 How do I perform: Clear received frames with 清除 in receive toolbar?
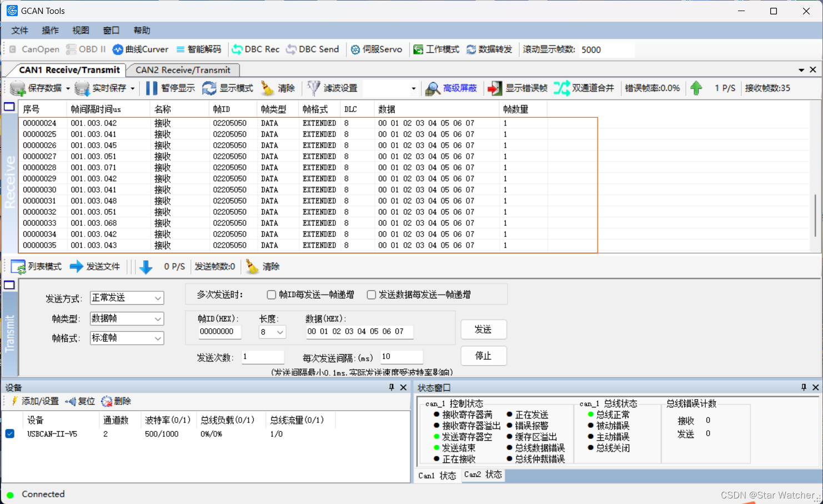pos(278,88)
